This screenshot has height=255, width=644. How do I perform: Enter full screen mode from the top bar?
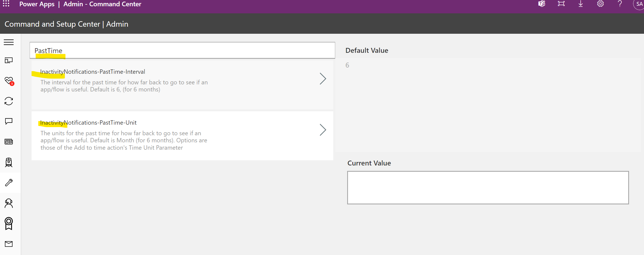(x=561, y=4)
